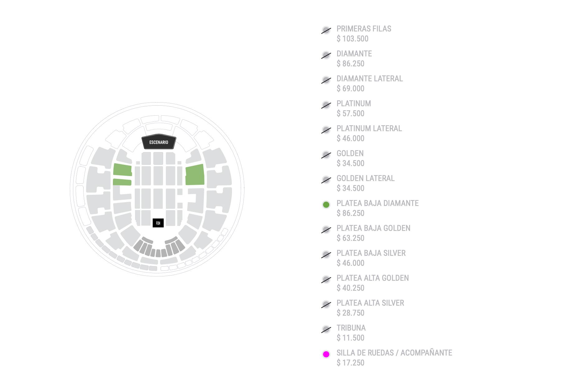Click the SILLA DE RUEDAS / ACOMPAÑANTE label

point(394,353)
